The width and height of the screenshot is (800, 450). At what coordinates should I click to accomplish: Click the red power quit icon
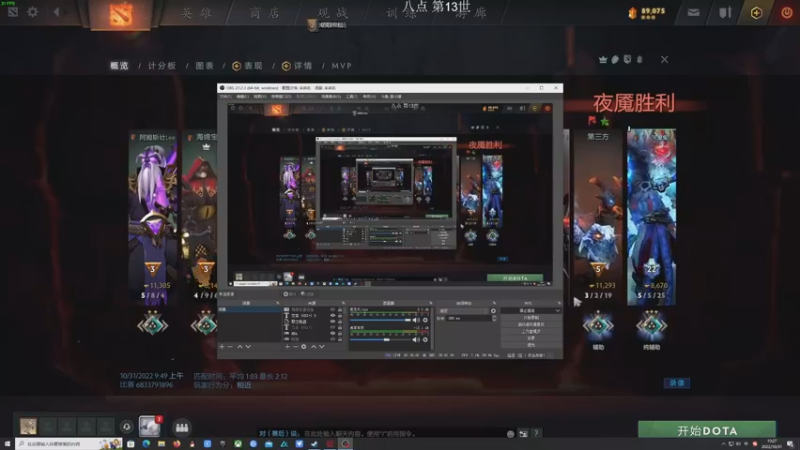point(787,13)
